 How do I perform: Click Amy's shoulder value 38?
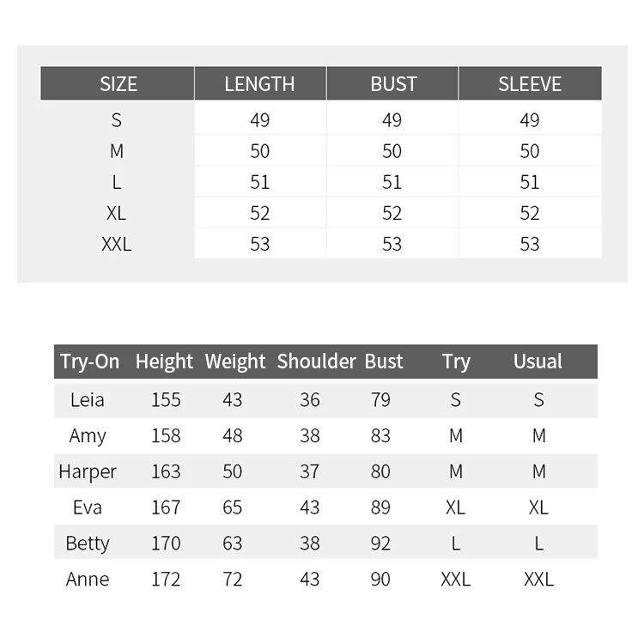pos(310,435)
